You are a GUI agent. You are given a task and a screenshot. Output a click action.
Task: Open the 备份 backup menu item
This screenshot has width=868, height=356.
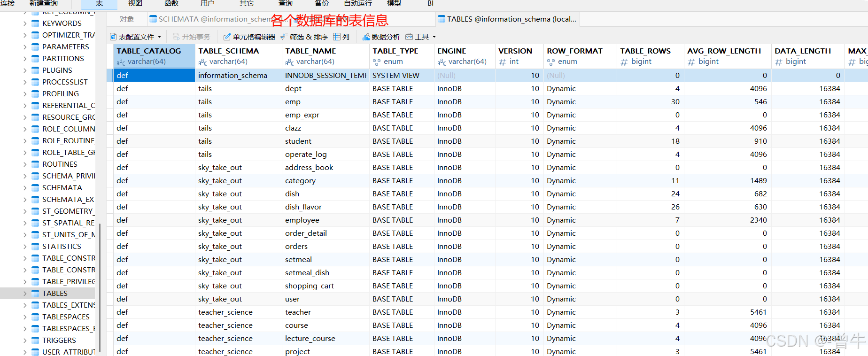322,3
